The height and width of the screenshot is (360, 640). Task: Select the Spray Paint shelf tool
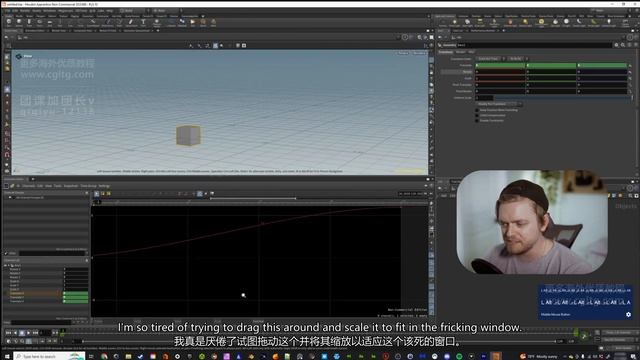coord(131,22)
